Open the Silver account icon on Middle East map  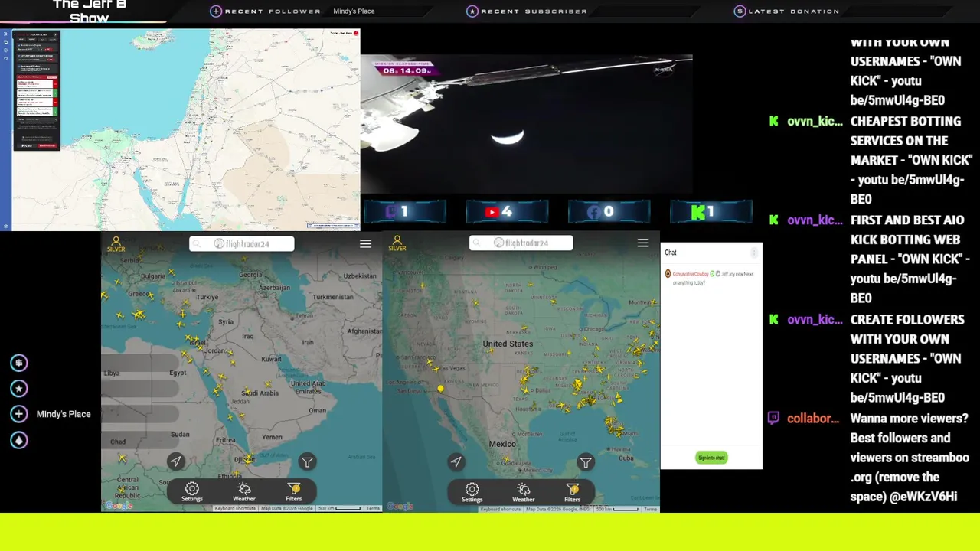(116, 244)
